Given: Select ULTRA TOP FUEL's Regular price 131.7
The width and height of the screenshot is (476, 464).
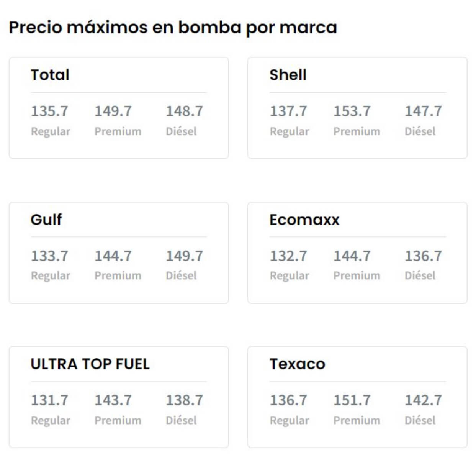Looking at the screenshot, I should (49, 400).
